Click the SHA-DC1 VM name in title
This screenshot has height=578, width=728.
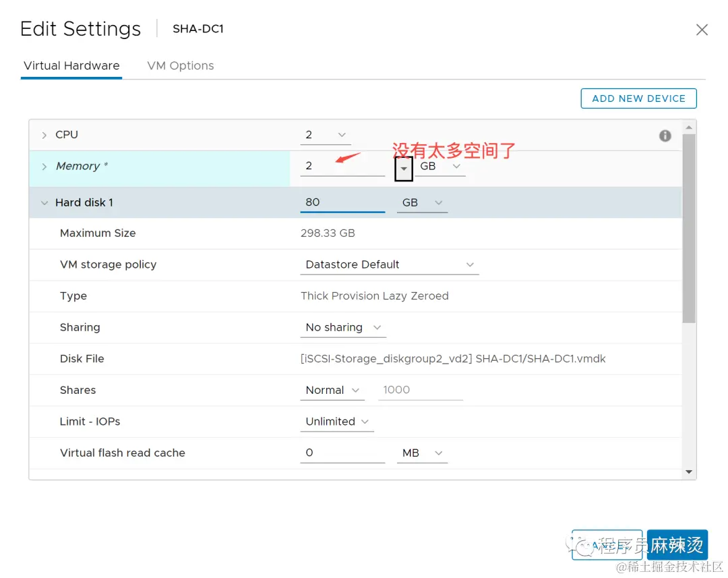pyautogui.click(x=198, y=29)
